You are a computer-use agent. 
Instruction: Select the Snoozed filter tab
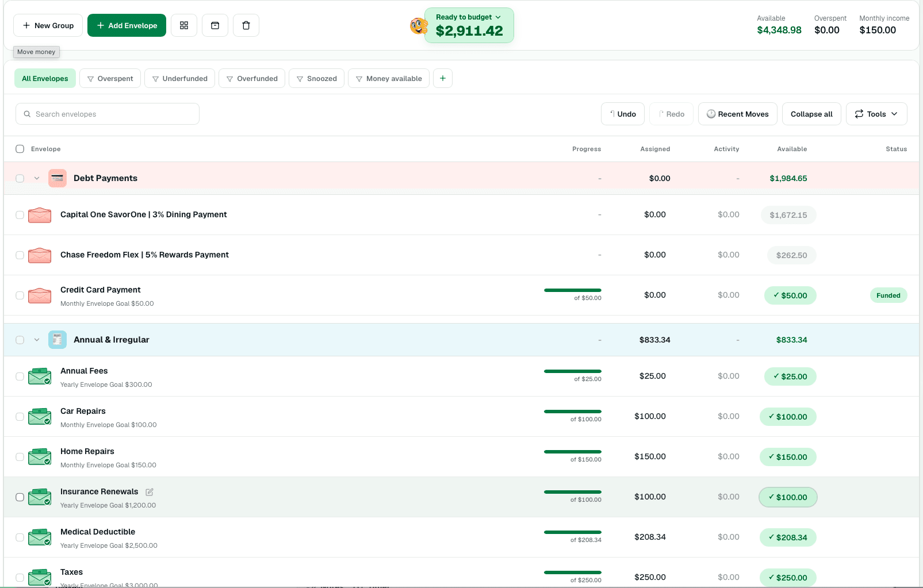[316, 78]
